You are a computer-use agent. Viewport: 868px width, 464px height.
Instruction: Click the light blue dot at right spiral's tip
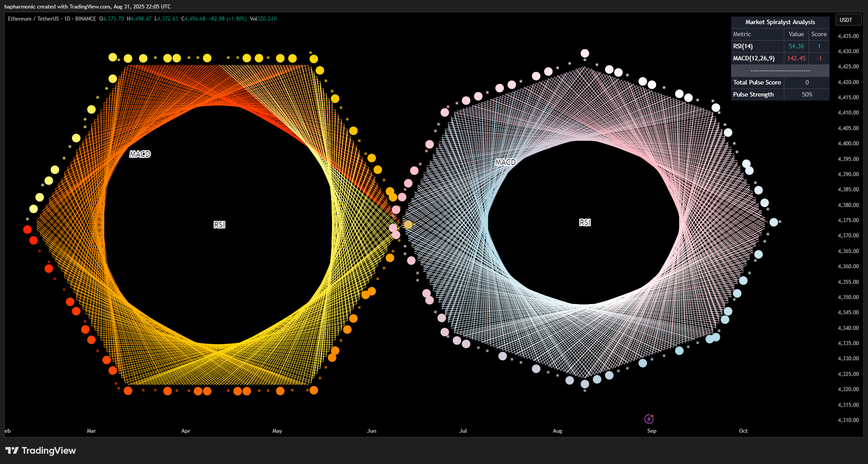774,222
